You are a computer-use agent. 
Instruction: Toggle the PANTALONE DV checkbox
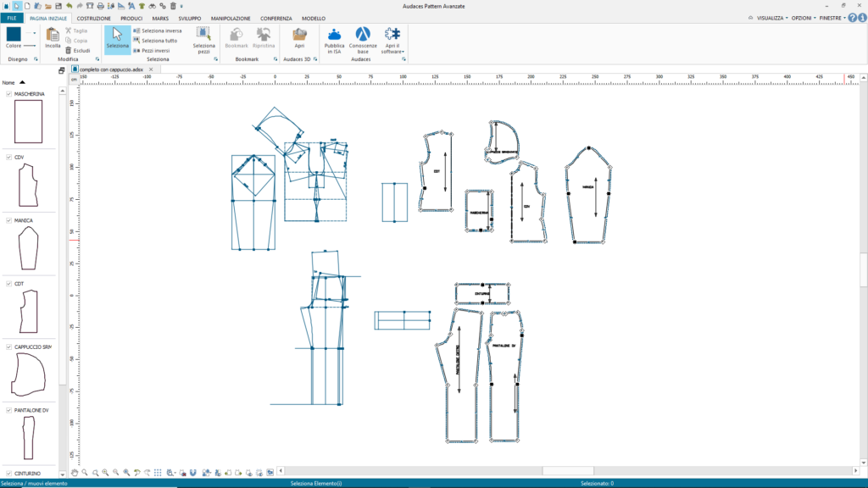(x=9, y=410)
